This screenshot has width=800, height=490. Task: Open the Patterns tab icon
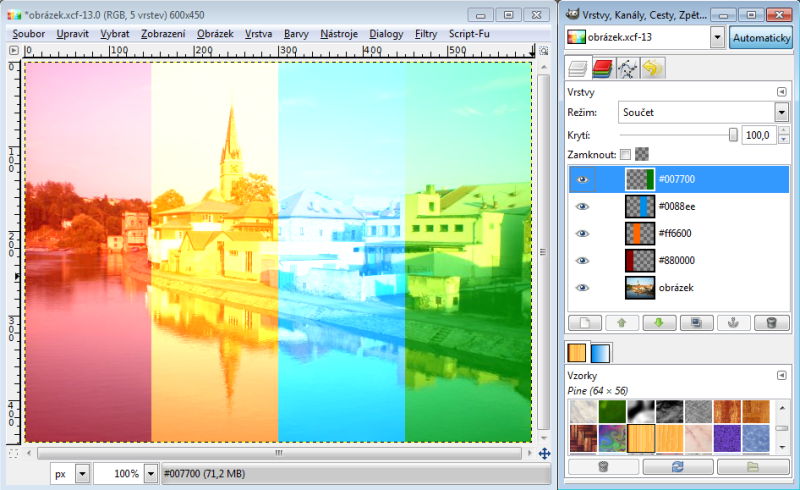577,353
